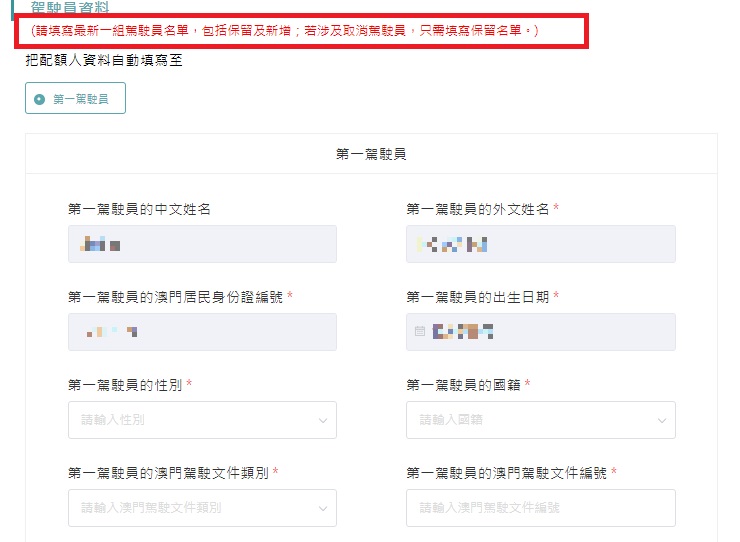Image resolution: width=740 pixels, height=542 pixels.
Task: Click the chevron arrow of the 性別 dropdown
Action: [323, 420]
